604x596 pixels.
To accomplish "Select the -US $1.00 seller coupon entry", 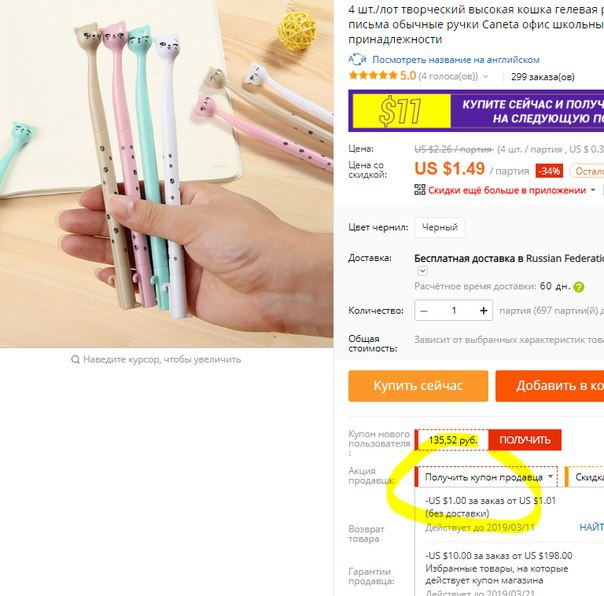I will (x=490, y=507).
